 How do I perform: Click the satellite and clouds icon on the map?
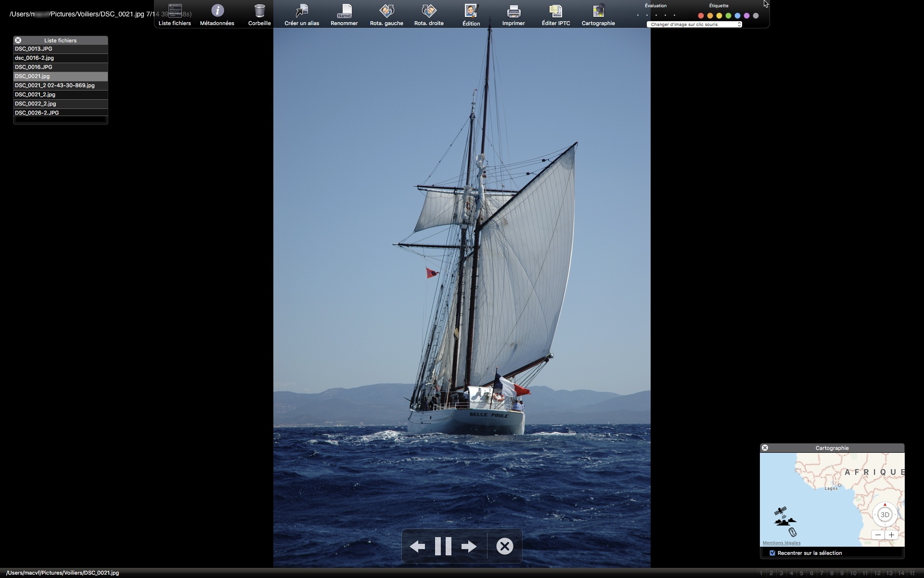pos(784,516)
